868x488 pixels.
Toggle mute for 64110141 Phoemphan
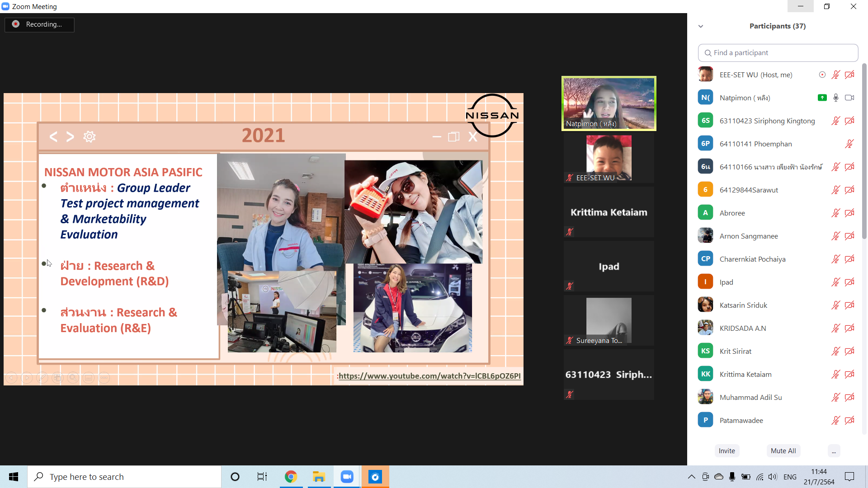point(849,144)
